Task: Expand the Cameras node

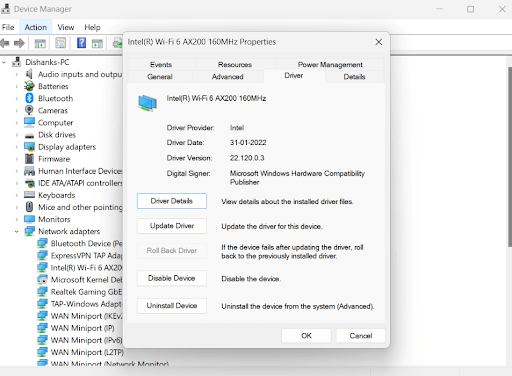Action: tap(16, 110)
